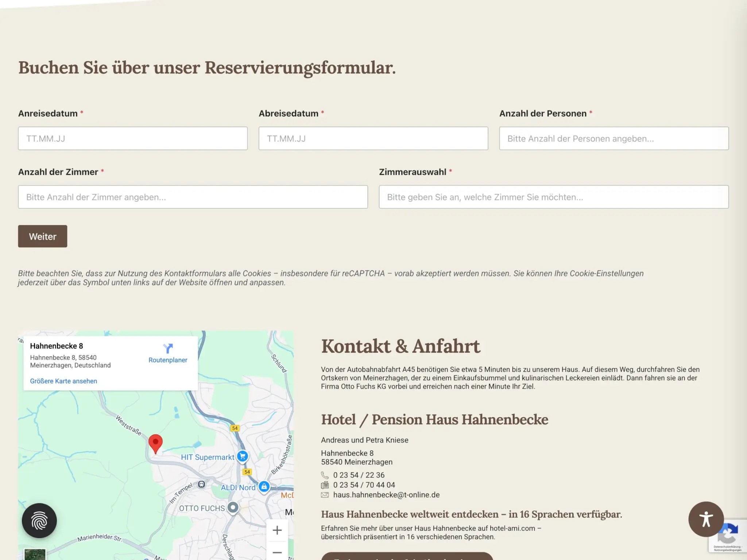Click the OTTO FUCHS map marker

pos(233,507)
